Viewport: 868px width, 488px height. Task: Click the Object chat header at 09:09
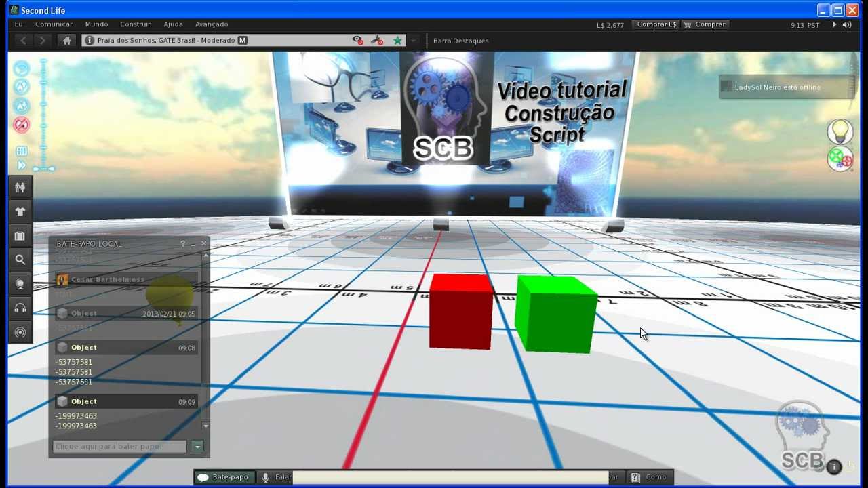click(127, 402)
